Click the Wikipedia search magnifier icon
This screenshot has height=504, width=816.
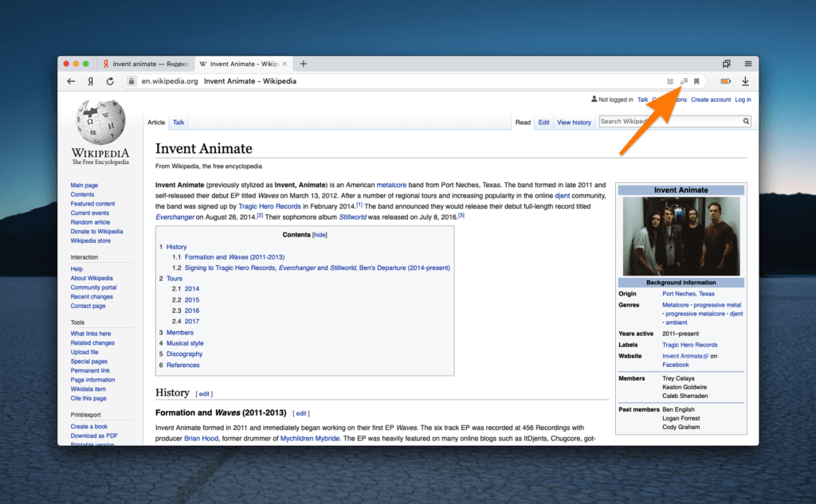click(746, 121)
